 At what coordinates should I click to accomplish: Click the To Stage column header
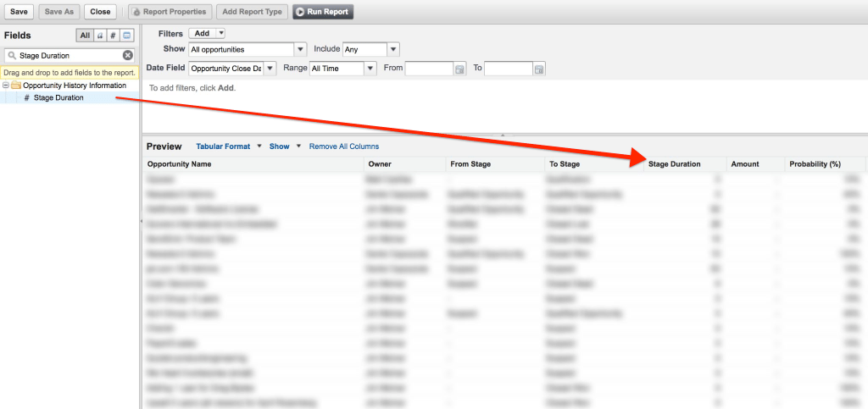pyautogui.click(x=594, y=164)
